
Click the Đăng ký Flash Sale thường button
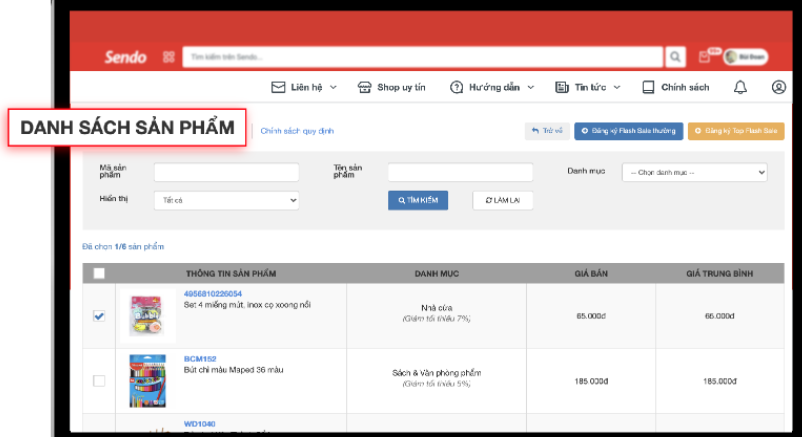[x=628, y=131]
